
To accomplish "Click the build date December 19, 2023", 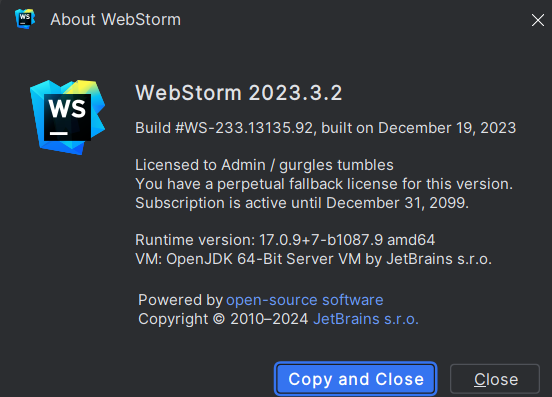I will click(x=447, y=128).
